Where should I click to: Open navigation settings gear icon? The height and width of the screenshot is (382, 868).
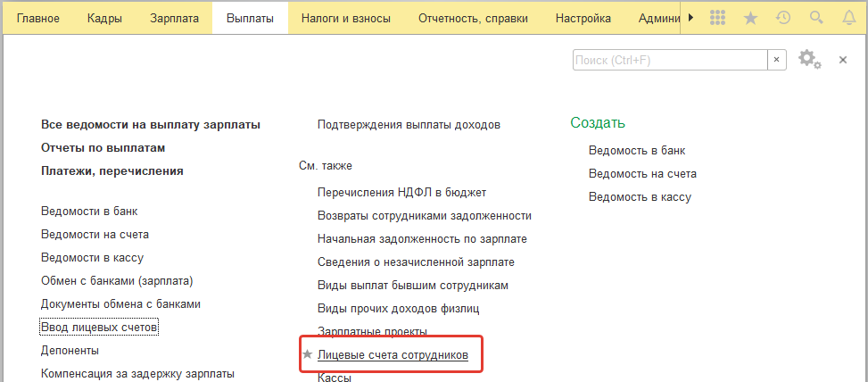pyautogui.click(x=807, y=58)
